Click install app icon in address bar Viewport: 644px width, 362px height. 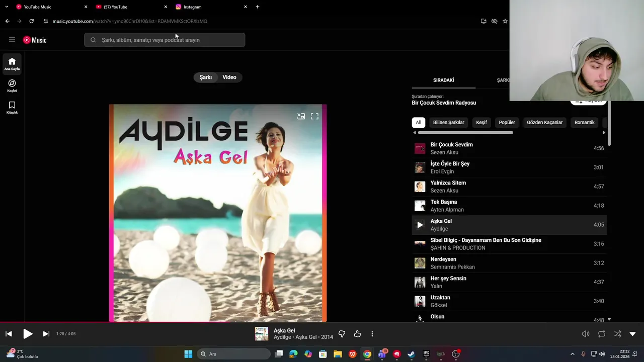click(x=484, y=21)
